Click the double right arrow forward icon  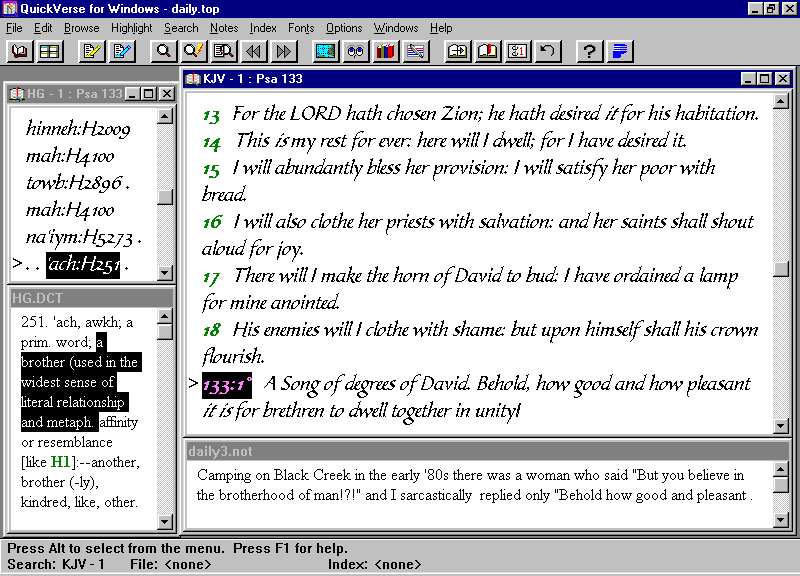[284, 51]
